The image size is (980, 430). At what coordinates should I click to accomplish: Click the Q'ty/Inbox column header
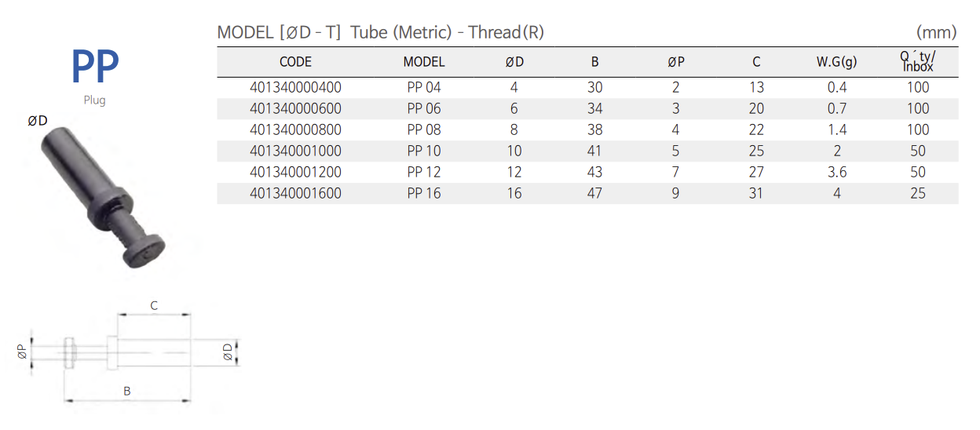tap(917, 61)
